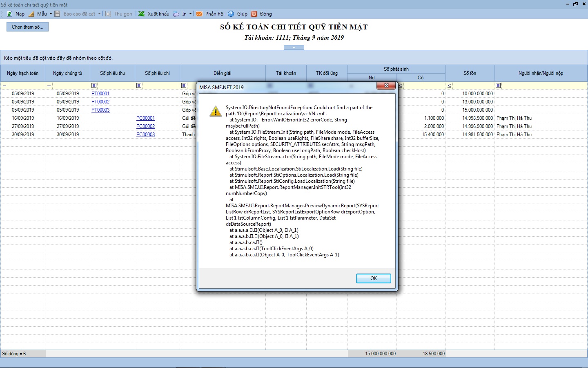Collapse the report header with the up arrow
The width and height of the screenshot is (588, 368).
294,47
